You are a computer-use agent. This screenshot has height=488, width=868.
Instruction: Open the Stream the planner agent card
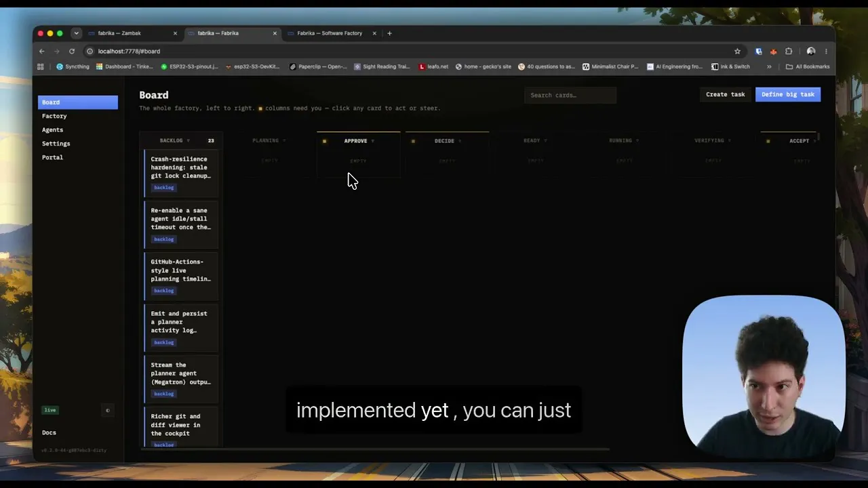[x=181, y=379]
